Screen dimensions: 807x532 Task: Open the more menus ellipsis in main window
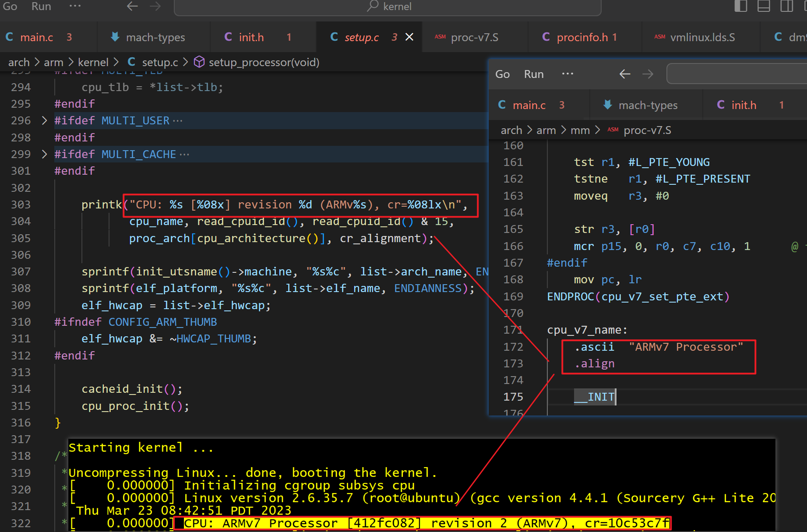tap(75, 6)
